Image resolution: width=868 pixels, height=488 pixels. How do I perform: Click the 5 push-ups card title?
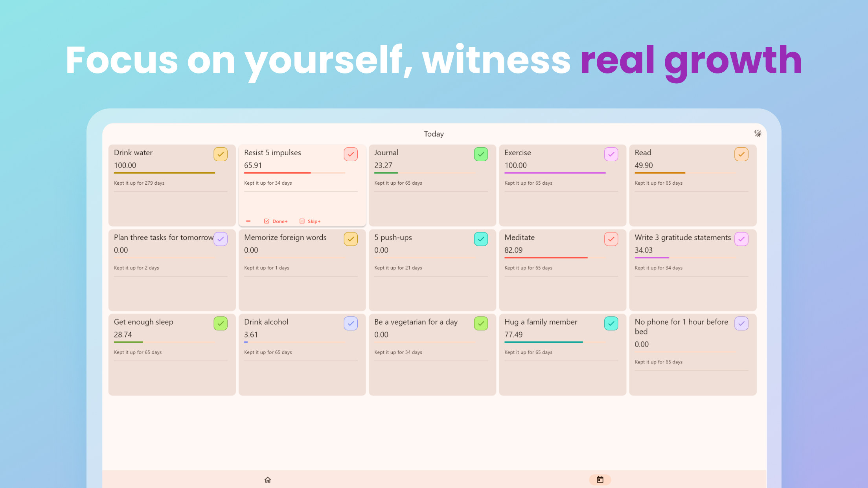tap(393, 237)
